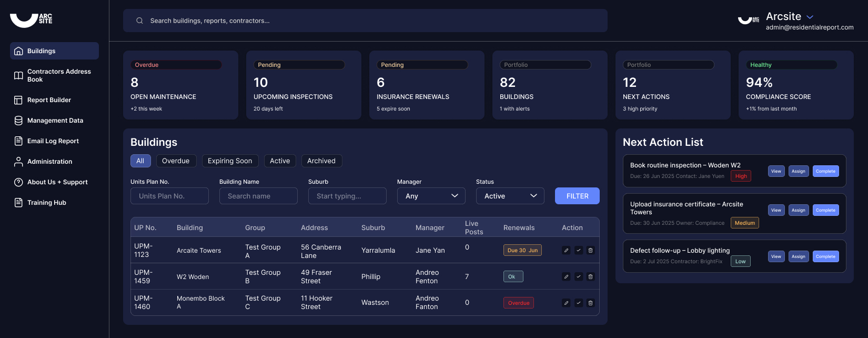Click Assign for Book routine inspection task

[x=798, y=171]
